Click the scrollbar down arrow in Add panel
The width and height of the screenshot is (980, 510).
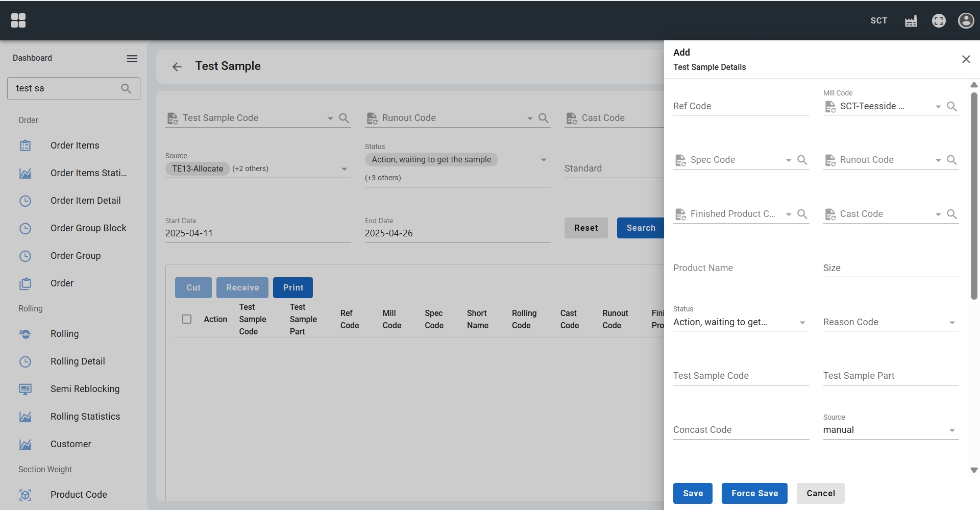pos(974,470)
